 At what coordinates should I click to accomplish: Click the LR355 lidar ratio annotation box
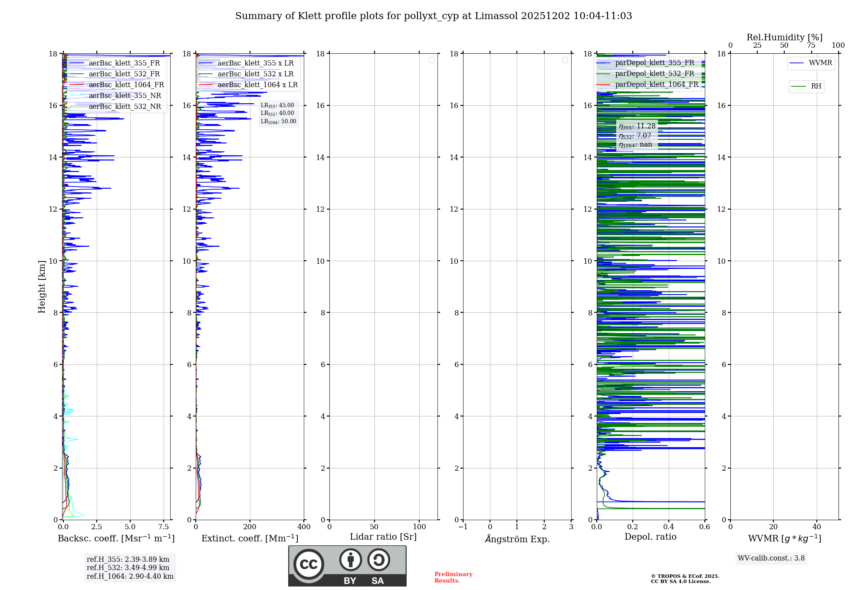(x=278, y=113)
